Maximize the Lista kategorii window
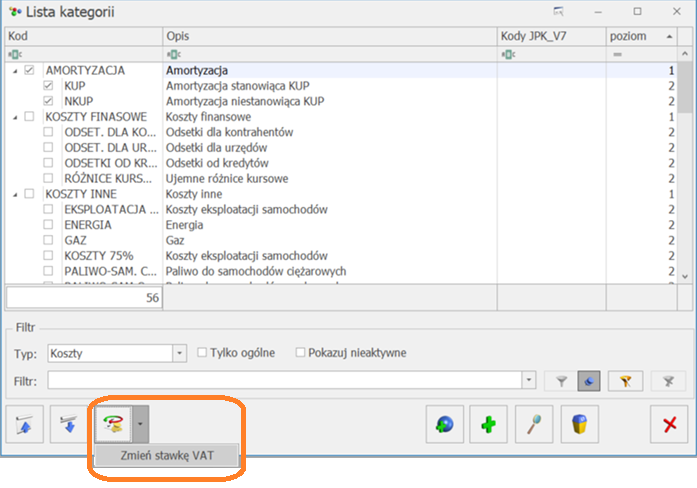Image resolution: width=697 pixels, height=488 pixels. coord(637,12)
